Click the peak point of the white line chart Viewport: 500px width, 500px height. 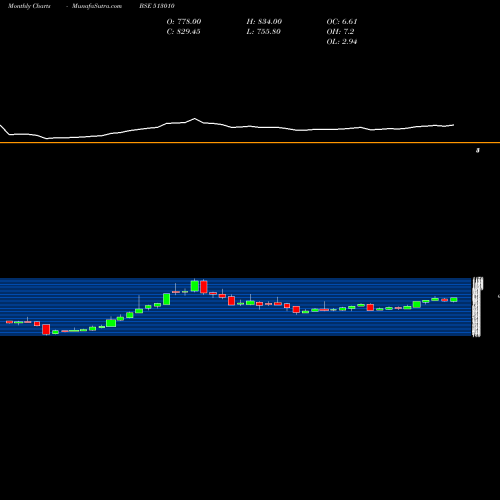click(x=195, y=118)
